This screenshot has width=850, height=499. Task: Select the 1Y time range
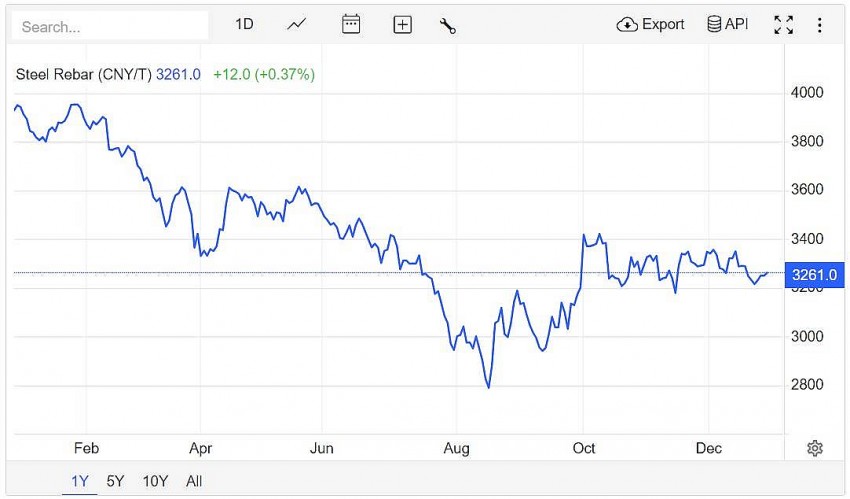80,481
